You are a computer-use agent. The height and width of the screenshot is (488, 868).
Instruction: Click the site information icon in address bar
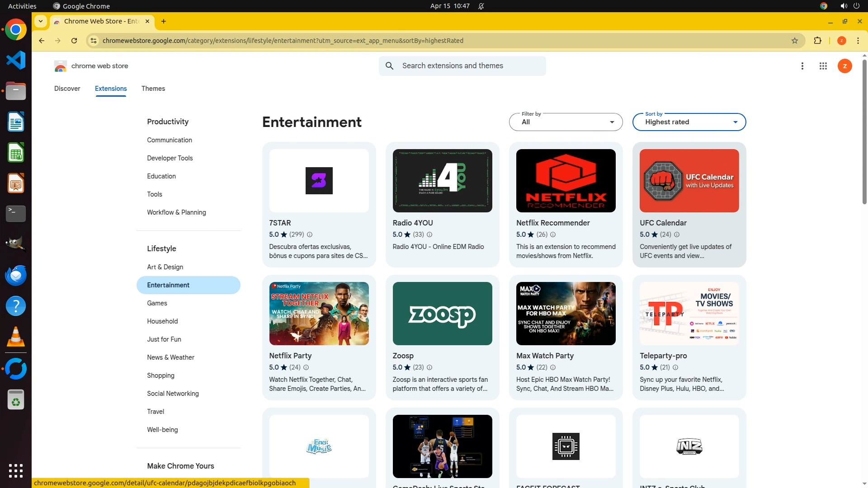coord(93,41)
